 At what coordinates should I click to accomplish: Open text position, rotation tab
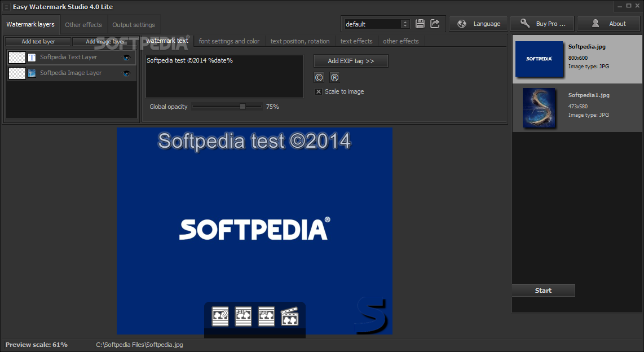pos(300,41)
